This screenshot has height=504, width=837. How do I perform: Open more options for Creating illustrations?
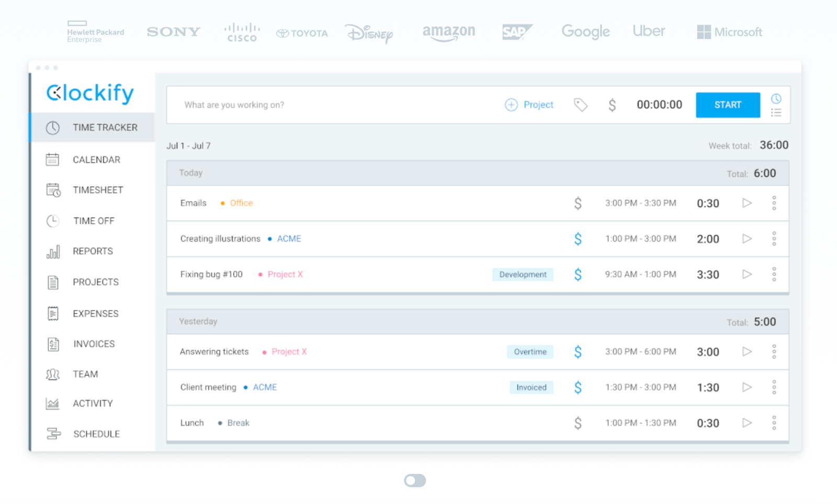774,238
